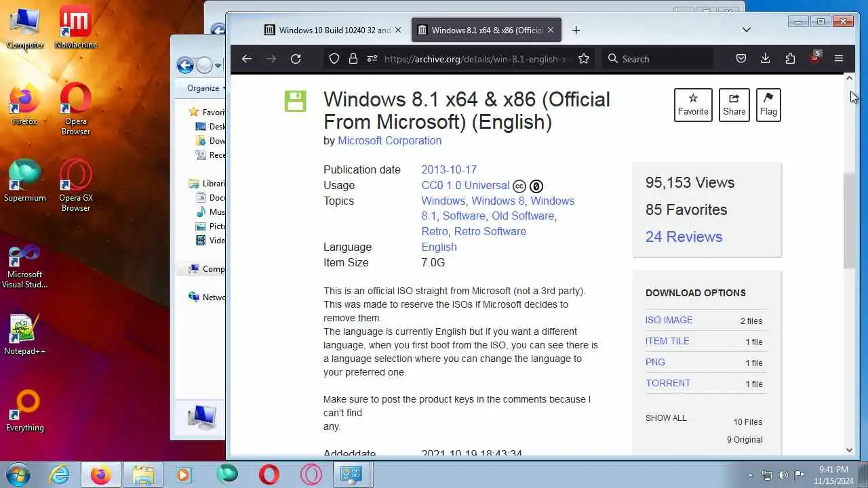868x488 pixels.
Task: Click the archive.org URL address field
Action: pos(478,59)
